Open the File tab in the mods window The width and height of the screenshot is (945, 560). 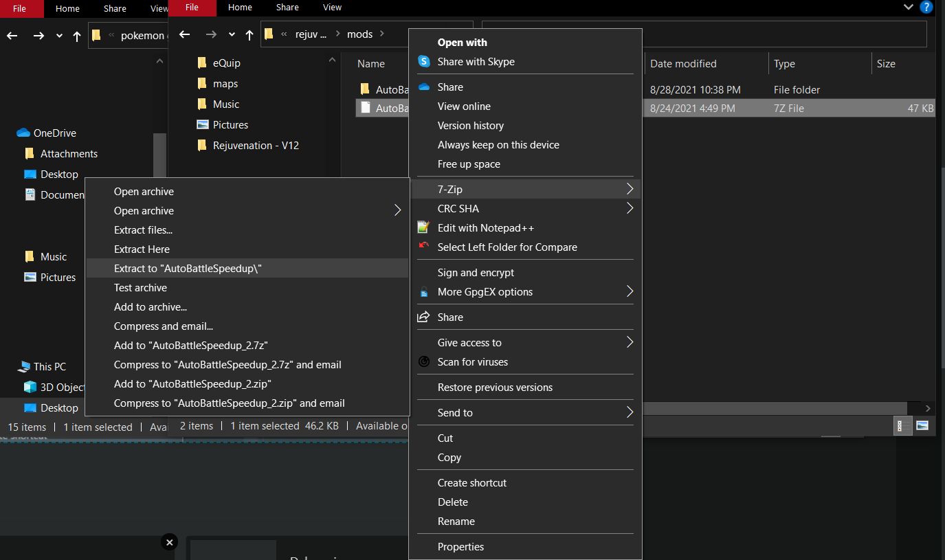[192, 8]
